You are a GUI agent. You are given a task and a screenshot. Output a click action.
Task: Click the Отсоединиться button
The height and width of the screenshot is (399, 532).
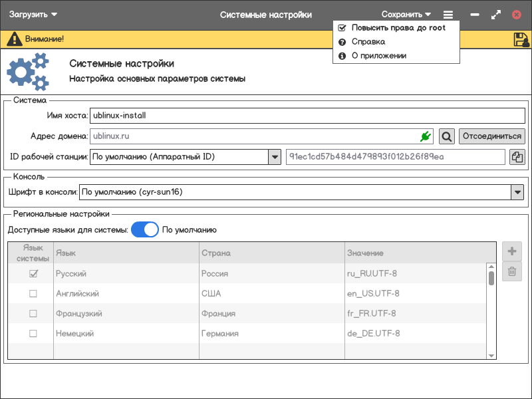coord(492,136)
